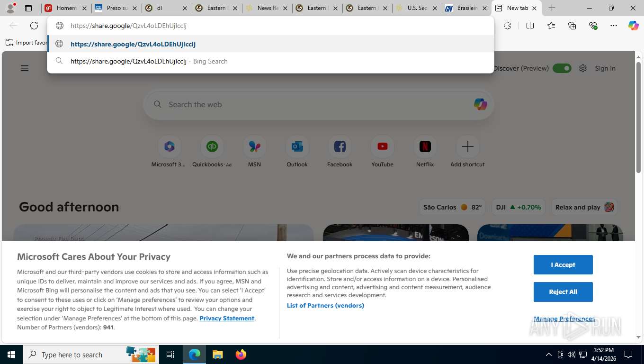Open the Favorites star icon
The width and height of the screenshot is (644, 364).
pyautogui.click(x=551, y=26)
